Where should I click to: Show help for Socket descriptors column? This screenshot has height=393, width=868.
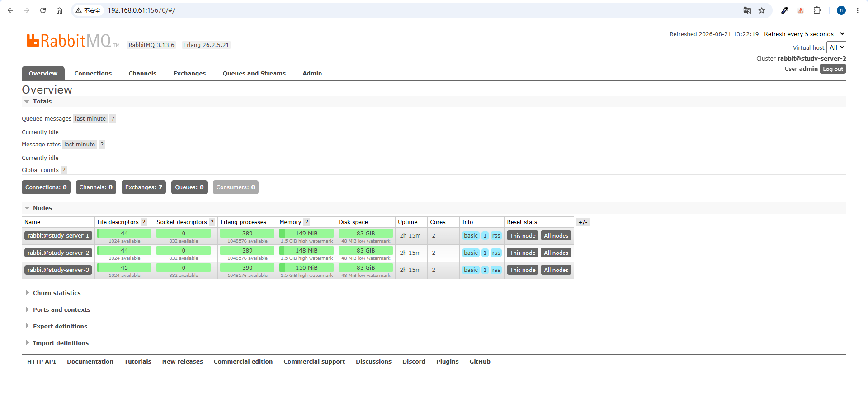tap(212, 222)
